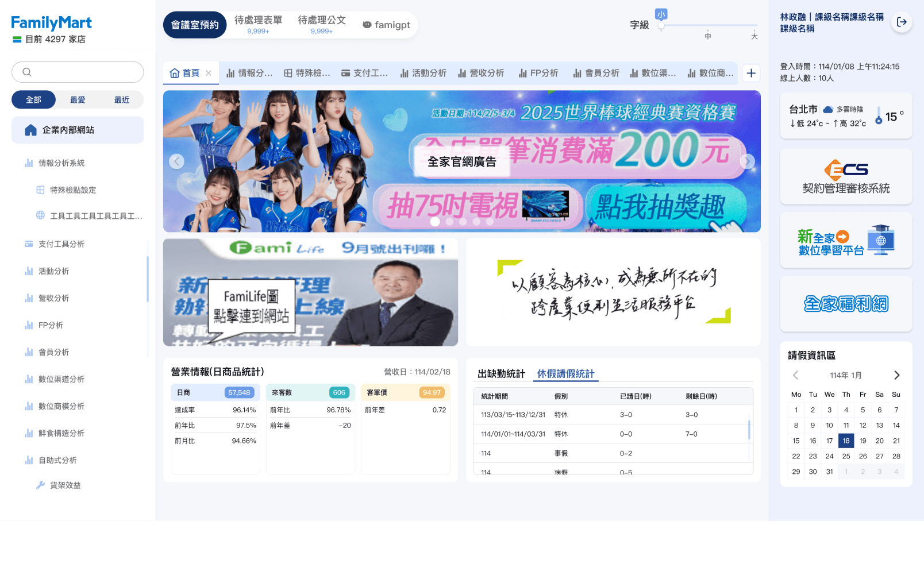
Task: Select the 全部 filter
Action: (x=33, y=100)
